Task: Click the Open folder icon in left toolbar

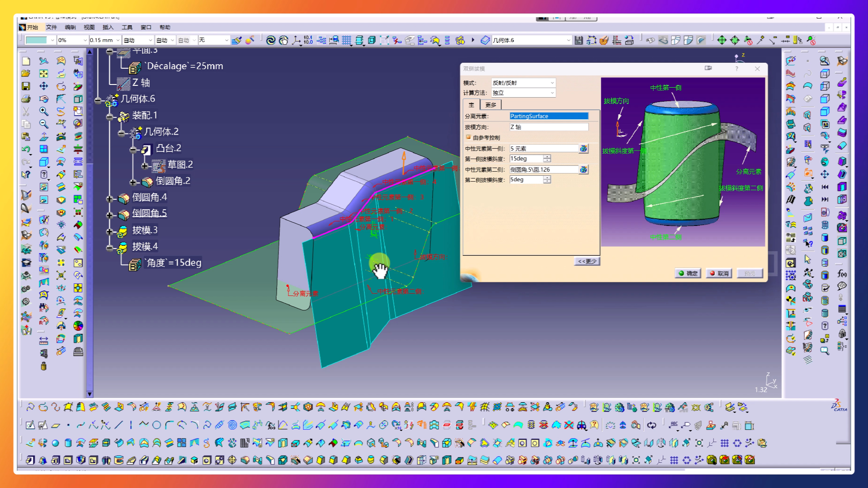Action: tap(26, 73)
